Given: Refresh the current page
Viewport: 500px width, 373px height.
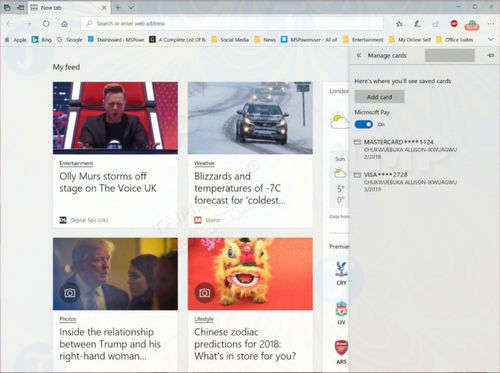Looking at the screenshot, I should [46, 24].
